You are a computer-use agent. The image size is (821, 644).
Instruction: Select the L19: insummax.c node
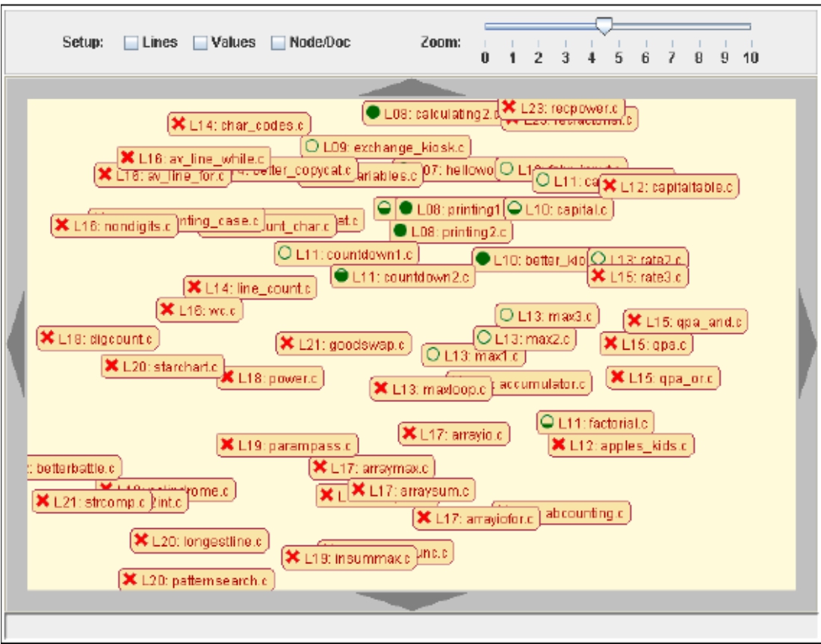coord(349,558)
